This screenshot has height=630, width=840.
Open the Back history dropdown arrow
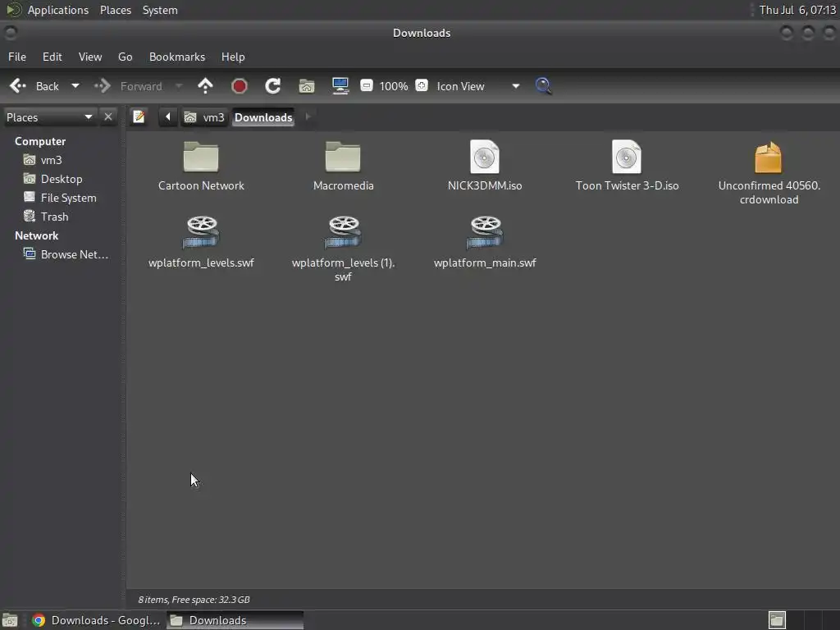(75, 85)
